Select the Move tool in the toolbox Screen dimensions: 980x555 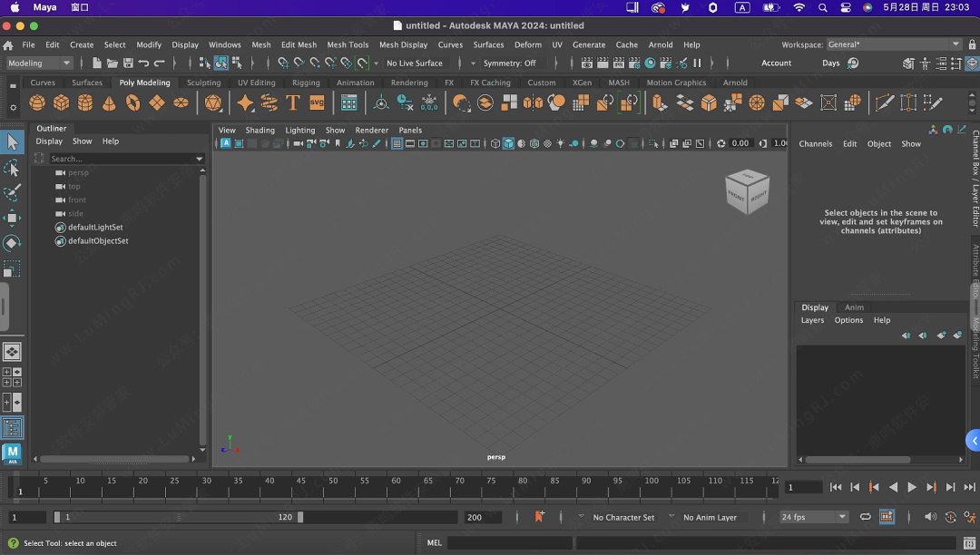click(12, 218)
